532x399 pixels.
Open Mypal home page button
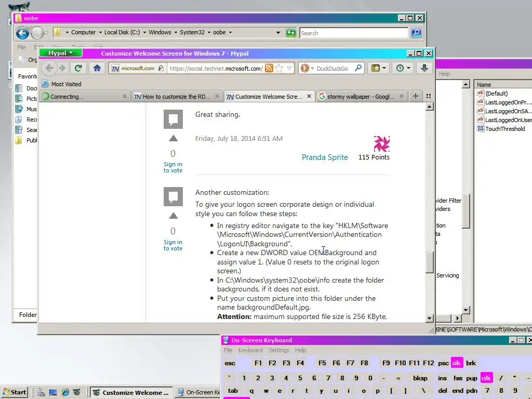(x=97, y=68)
